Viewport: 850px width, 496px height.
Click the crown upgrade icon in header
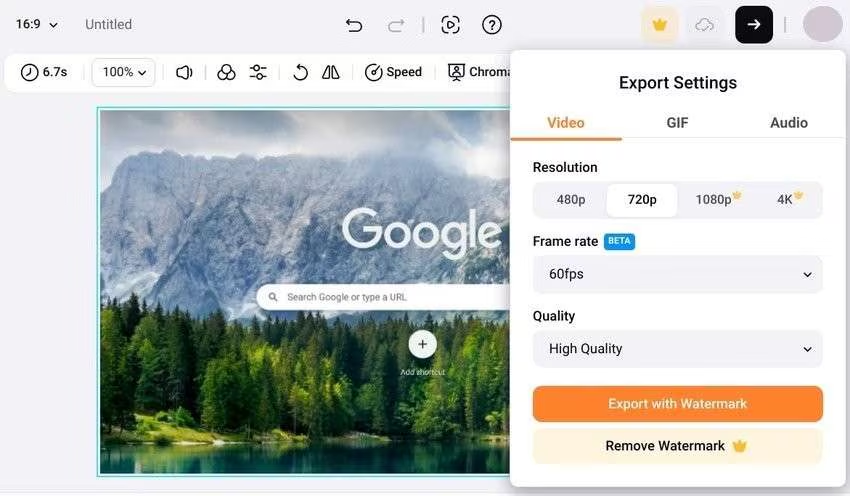659,25
